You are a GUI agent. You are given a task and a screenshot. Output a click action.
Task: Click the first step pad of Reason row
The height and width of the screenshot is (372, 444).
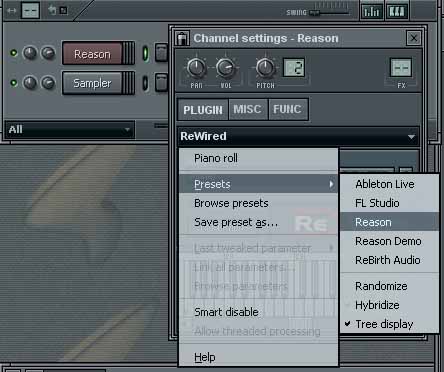pyautogui.click(x=161, y=53)
